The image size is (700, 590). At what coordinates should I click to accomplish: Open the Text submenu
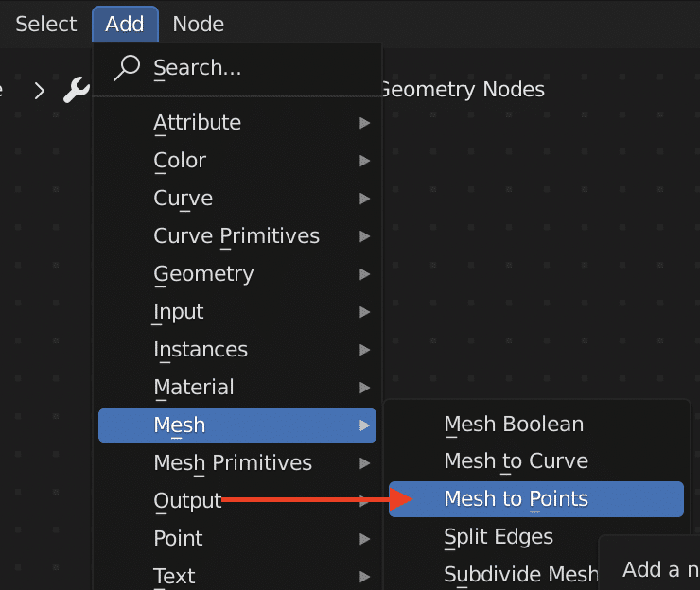237,576
